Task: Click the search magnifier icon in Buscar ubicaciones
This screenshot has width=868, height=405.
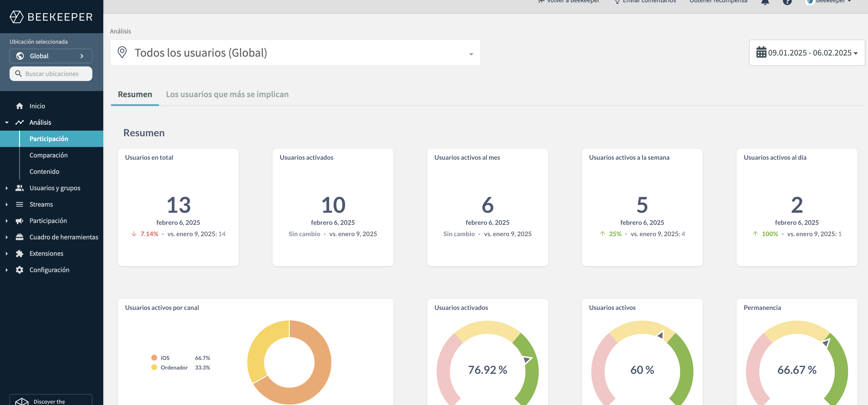Action: coord(18,73)
